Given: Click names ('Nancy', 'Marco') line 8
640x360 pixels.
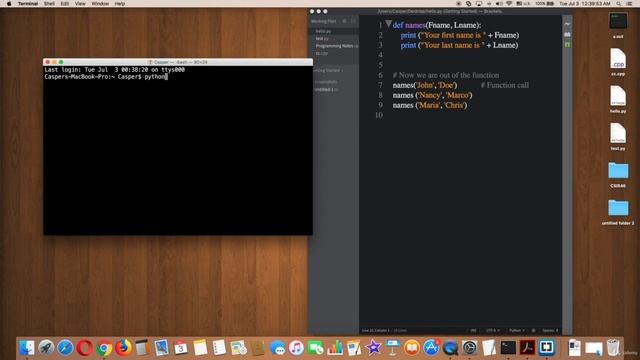Looking at the screenshot, I should pos(432,95).
